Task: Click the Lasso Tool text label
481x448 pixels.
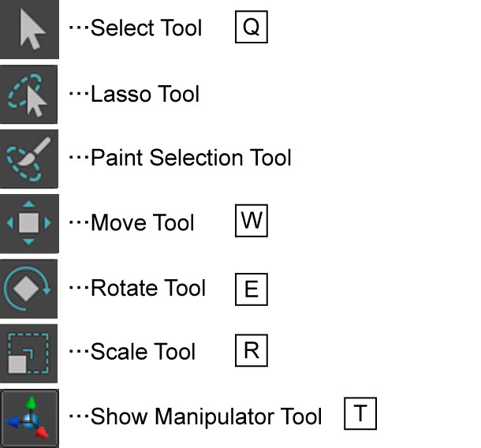Action: (x=145, y=94)
